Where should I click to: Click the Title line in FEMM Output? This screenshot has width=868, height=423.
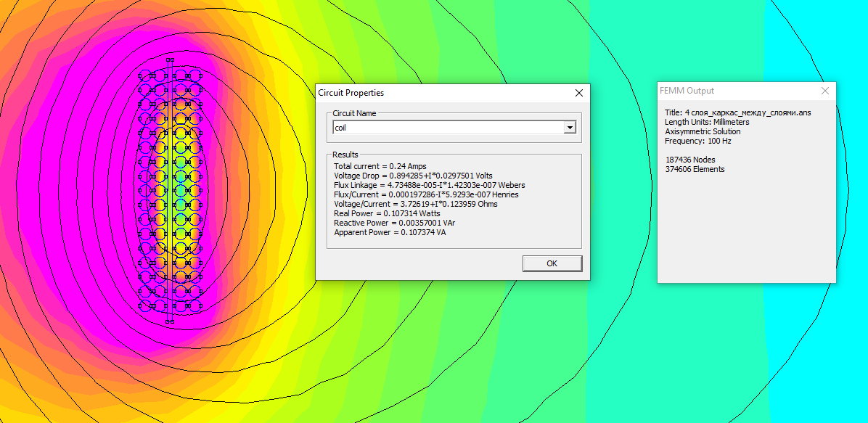(x=738, y=112)
